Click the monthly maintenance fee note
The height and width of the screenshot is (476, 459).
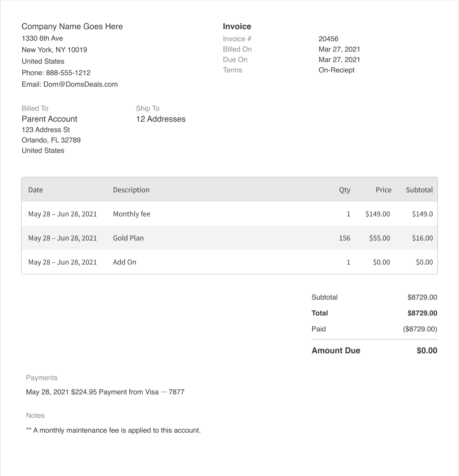pyautogui.click(x=113, y=430)
